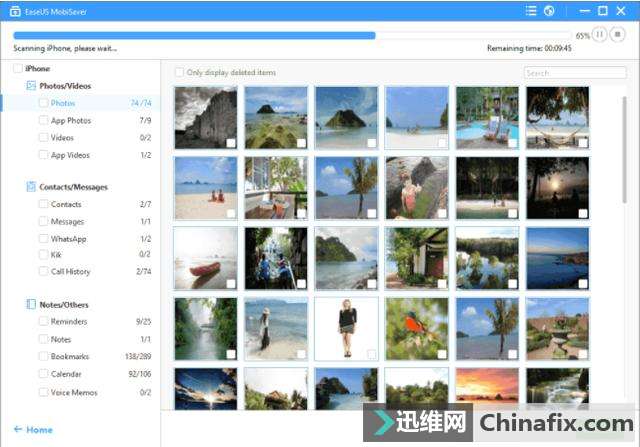This screenshot has width=640, height=447.
Task: Click the Search input field
Action: 573,73
